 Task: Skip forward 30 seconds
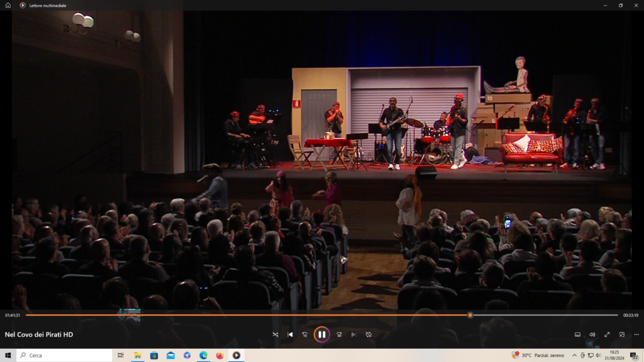tap(338, 334)
